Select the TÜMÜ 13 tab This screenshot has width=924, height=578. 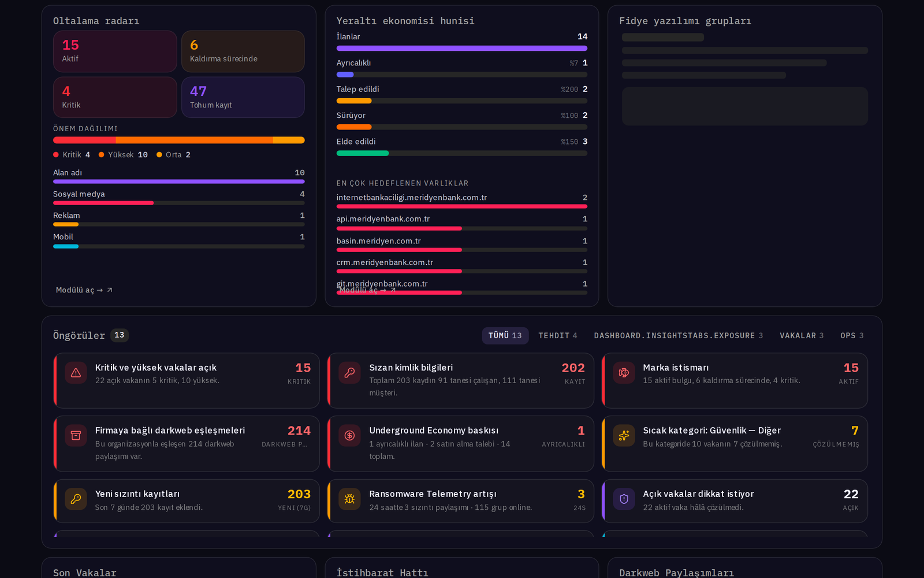pyautogui.click(x=505, y=336)
